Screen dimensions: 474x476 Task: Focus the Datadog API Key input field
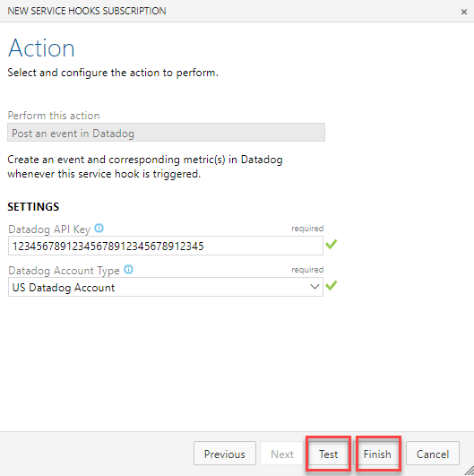click(x=166, y=246)
